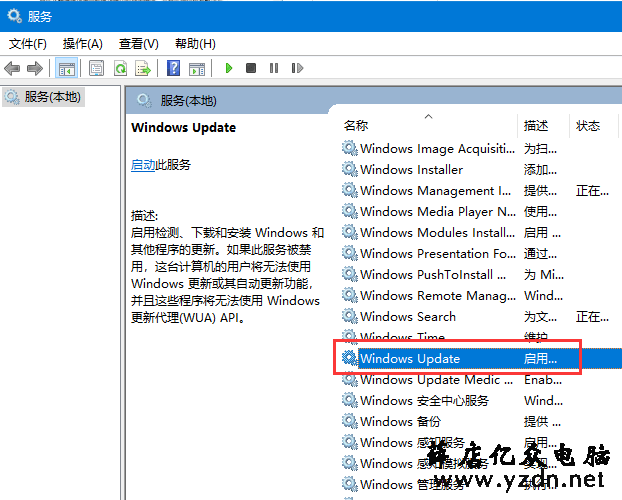Select 服务(本地) in the left tree

tap(44, 97)
